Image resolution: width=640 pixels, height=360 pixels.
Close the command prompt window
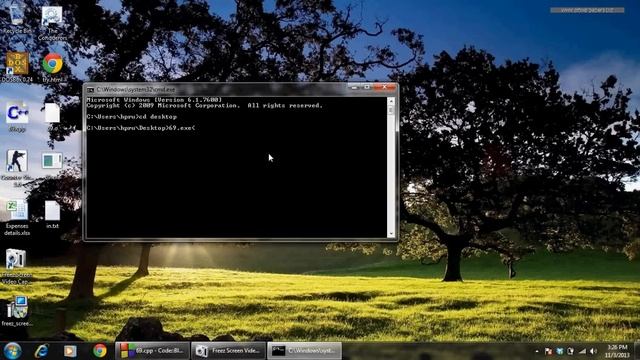[x=384, y=87]
